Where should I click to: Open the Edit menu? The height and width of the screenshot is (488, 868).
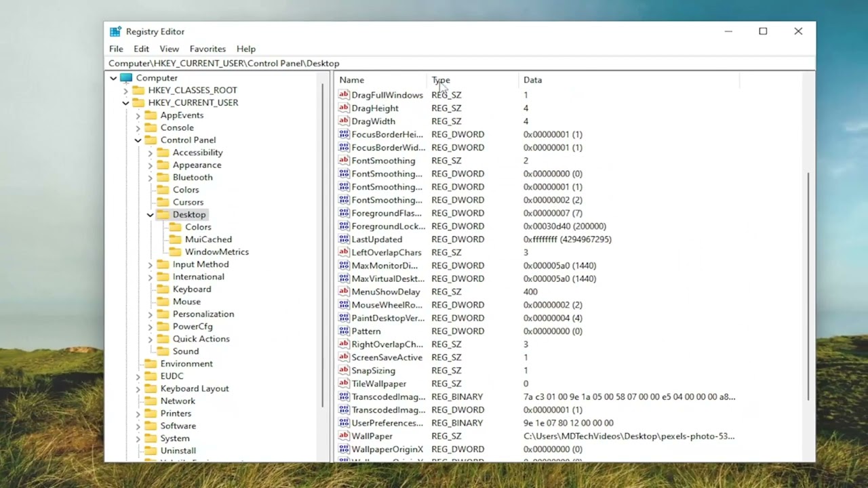coord(141,49)
